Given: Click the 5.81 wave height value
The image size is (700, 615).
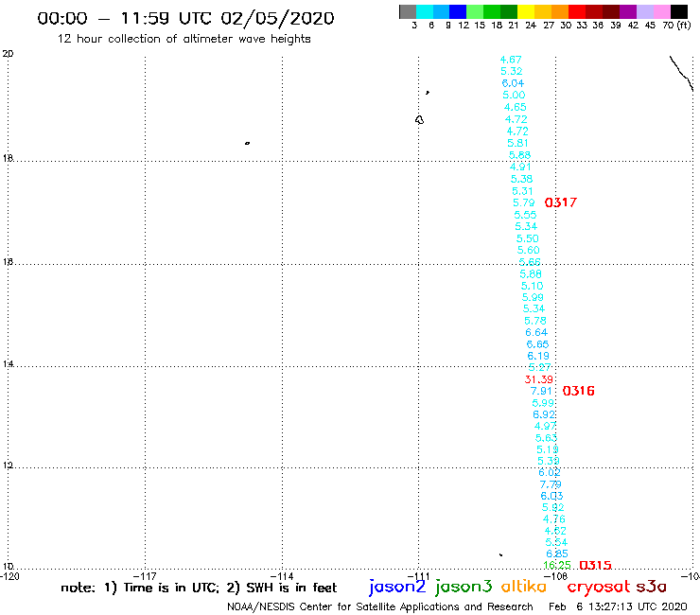Looking at the screenshot, I should pyautogui.click(x=517, y=143).
